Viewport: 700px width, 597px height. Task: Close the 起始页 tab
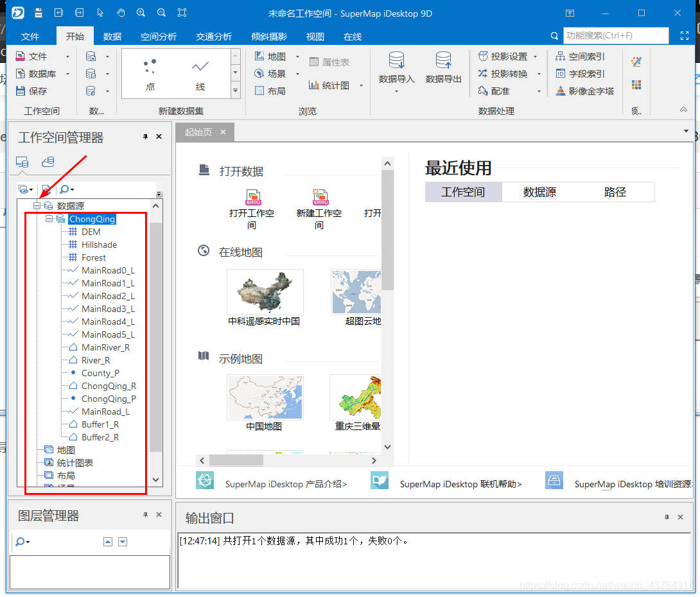(x=223, y=132)
